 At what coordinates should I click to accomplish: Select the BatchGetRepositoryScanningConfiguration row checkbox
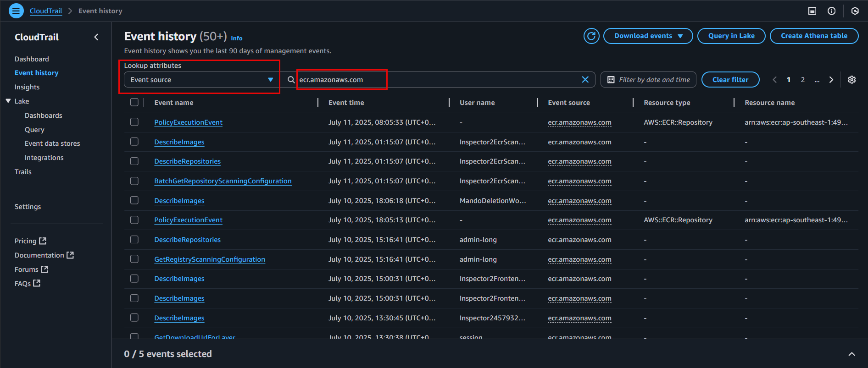[x=134, y=181]
